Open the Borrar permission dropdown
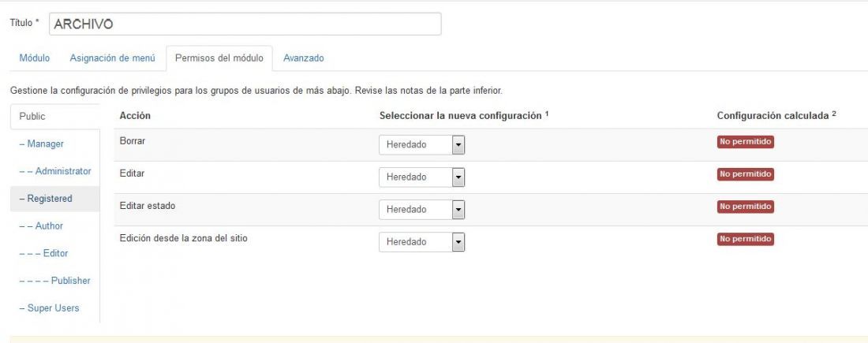Viewport: 868px width, 343px height. 422,145
